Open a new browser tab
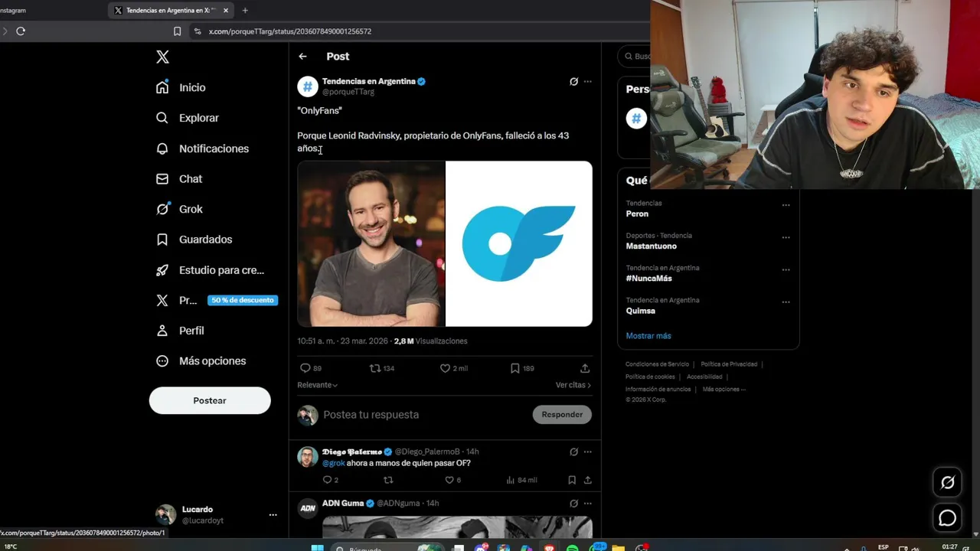 coord(245,11)
